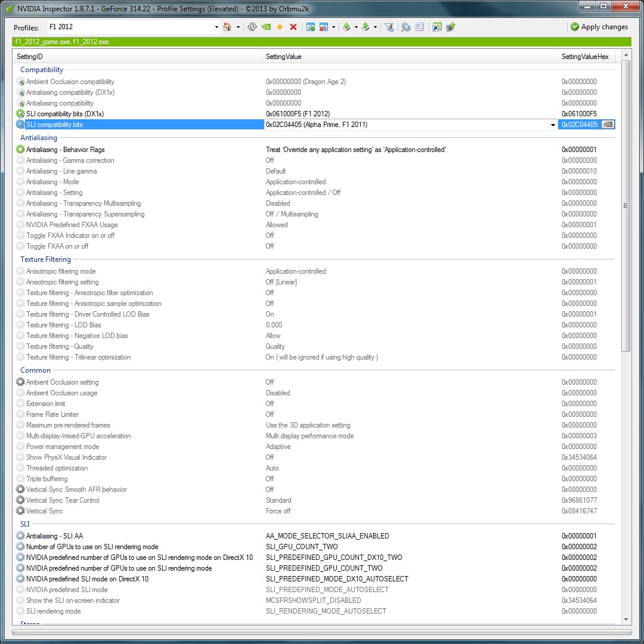Screen dimensions: 644x644
Task: Create application shortcut toolbar icon
Action: (x=437, y=27)
